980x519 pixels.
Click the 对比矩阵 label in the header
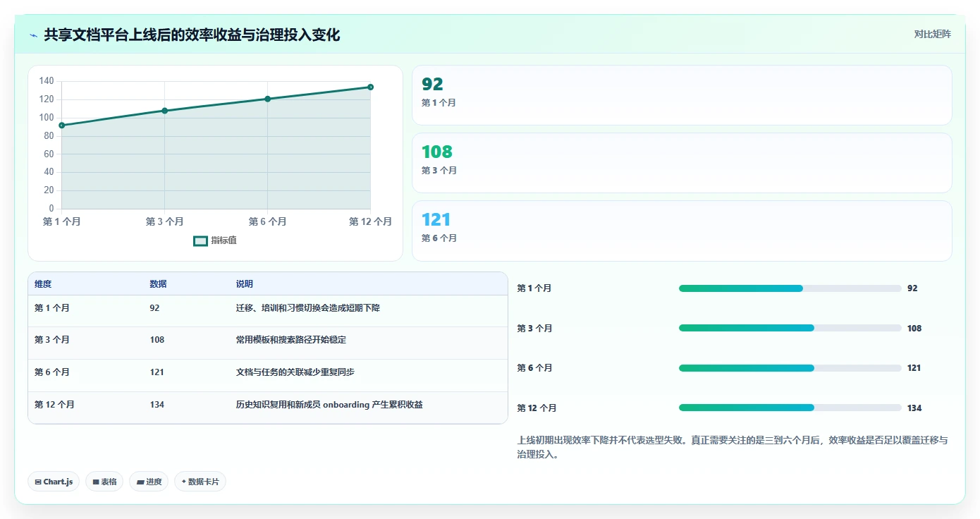pos(932,34)
